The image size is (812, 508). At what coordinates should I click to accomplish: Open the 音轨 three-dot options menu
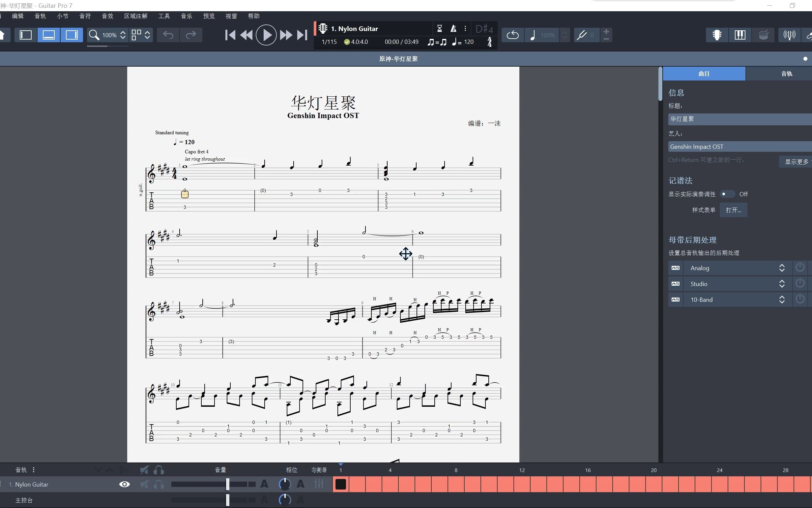click(34, 470)
